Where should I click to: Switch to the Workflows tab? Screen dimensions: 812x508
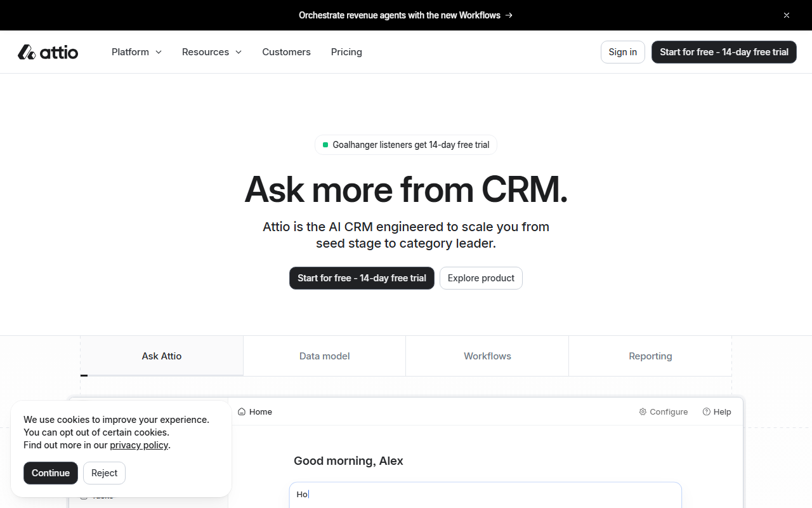point(487,356)
